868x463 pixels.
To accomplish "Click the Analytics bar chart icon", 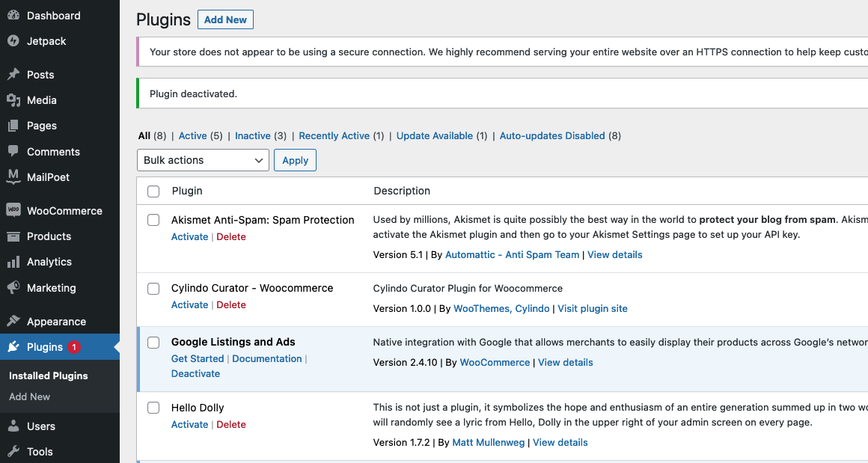I will [x=13, y=262].
